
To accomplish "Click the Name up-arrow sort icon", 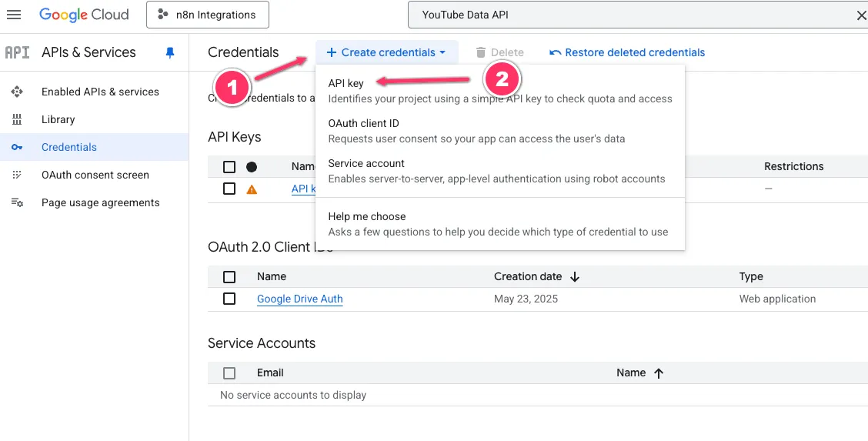I will 658,373.
